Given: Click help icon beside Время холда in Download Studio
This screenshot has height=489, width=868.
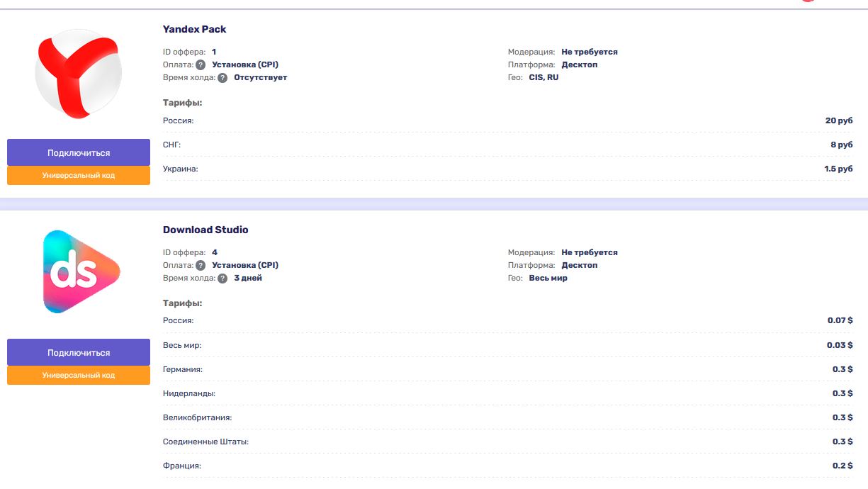Looking at the screenshot, I should (x=222, y=279).
